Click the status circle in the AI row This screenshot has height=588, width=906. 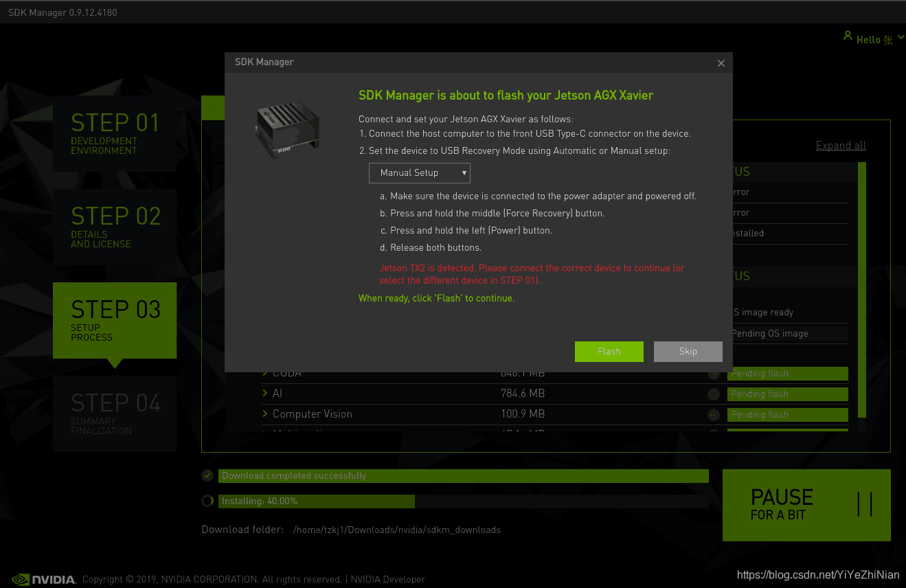pos(714,394)
